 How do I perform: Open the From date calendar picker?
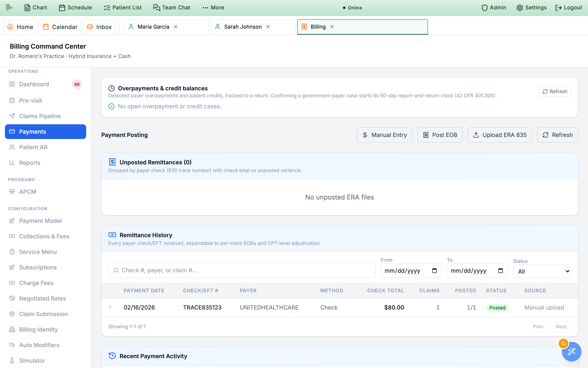point(434,271)
